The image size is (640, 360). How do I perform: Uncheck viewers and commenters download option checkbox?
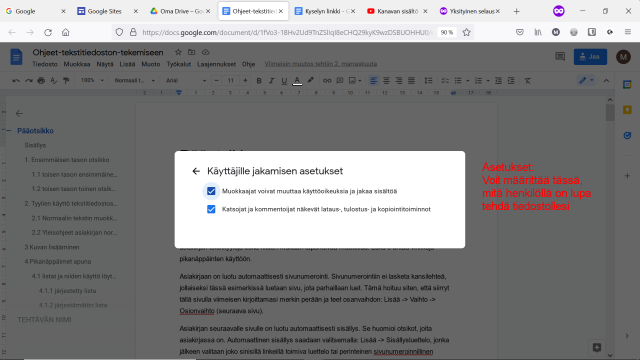pyautogui.click(x=211, y=209)
